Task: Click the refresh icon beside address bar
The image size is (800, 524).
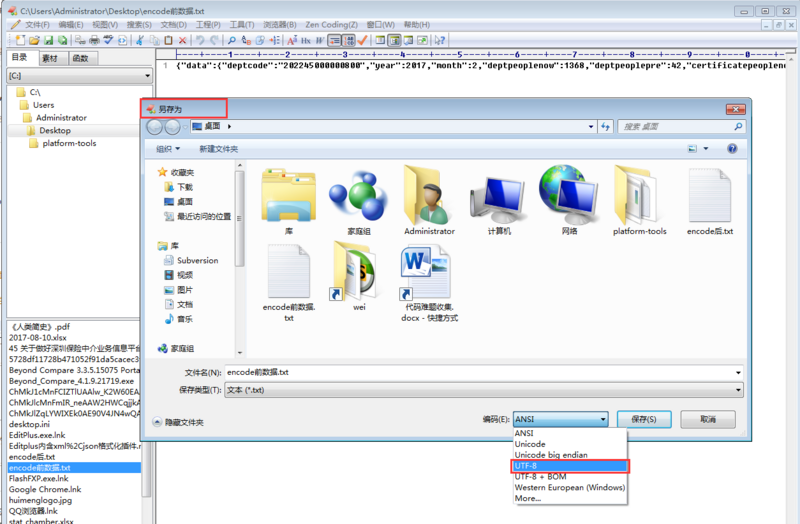Action: 605,127
